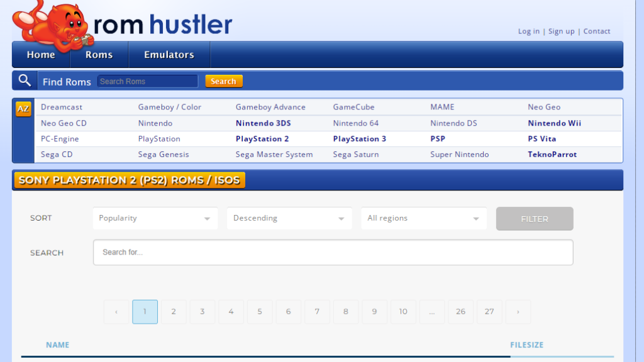
Task: Select Sega Master System link
Action: [x=274, y=155]
